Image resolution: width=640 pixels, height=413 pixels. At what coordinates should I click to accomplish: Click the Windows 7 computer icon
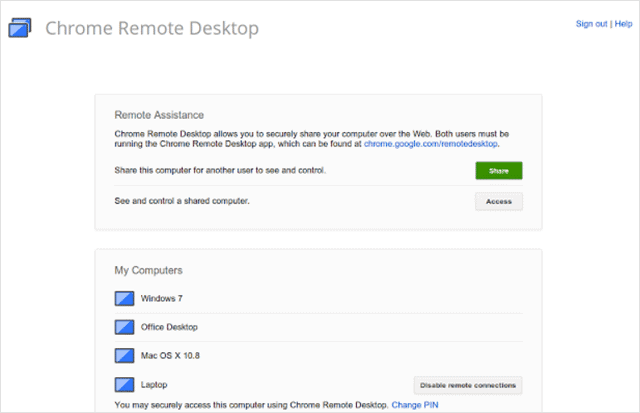coord(124,298)
